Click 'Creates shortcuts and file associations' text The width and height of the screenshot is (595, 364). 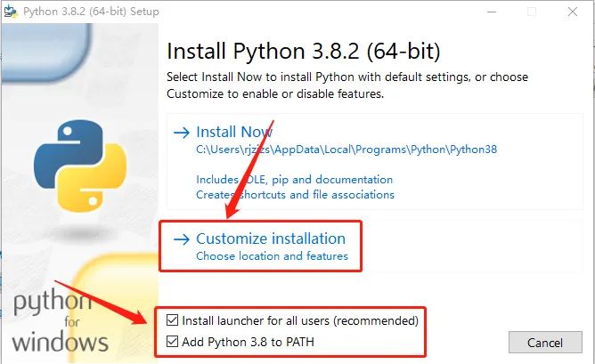tap(295, 194)
